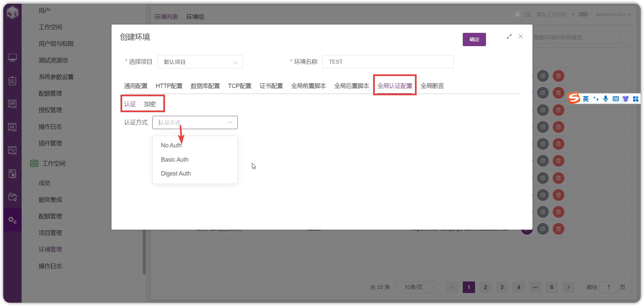Open the task list icon in header

(x=528, y=14)
